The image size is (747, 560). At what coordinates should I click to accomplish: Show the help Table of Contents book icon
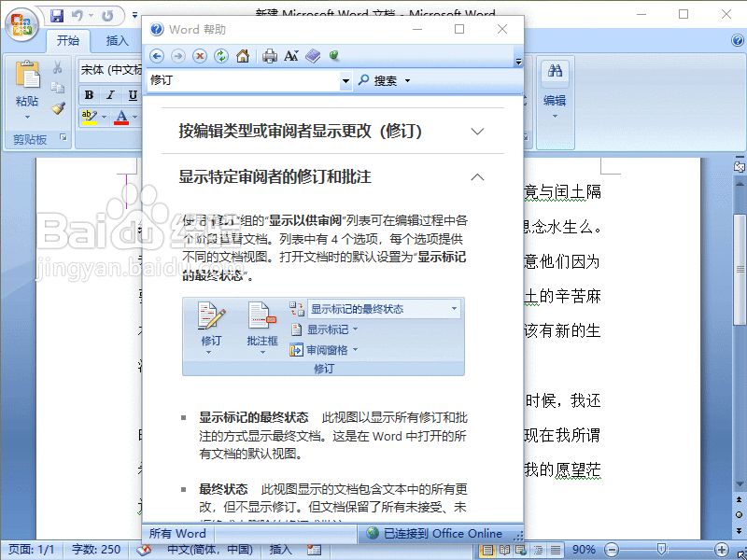tap(312, 56)
